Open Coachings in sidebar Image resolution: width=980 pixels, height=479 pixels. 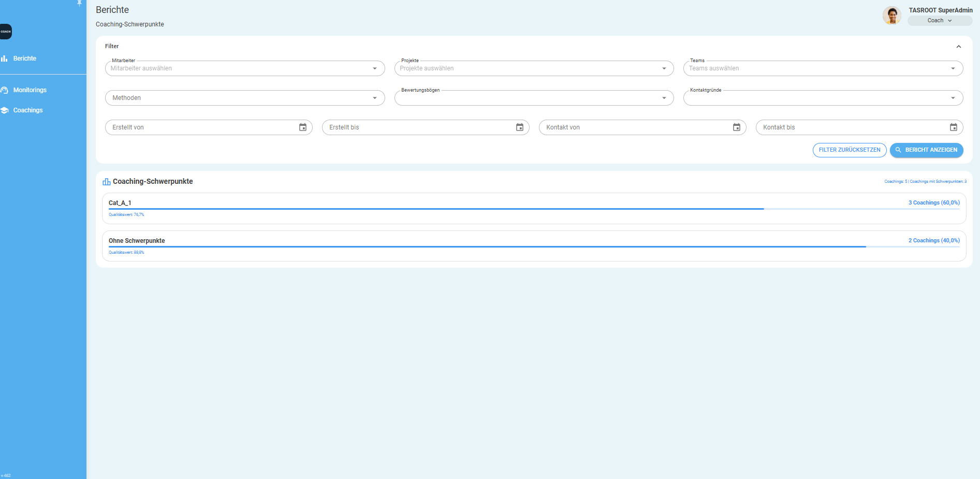click(x=28, y=110)
